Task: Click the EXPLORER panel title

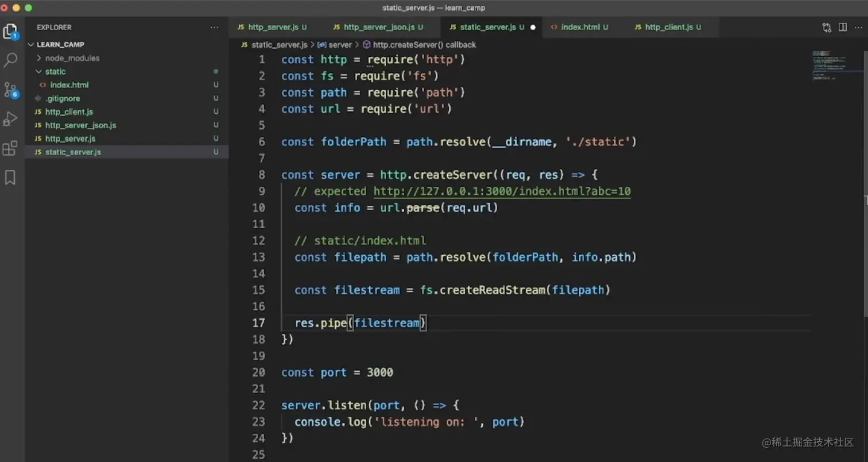Action: [x=54, y=27]
